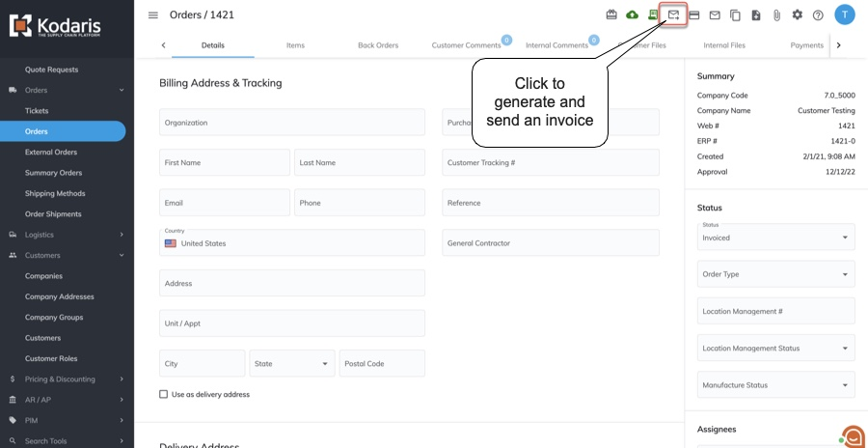Click the Reference input field
This screenshot has height=448, width=868.
551,203
